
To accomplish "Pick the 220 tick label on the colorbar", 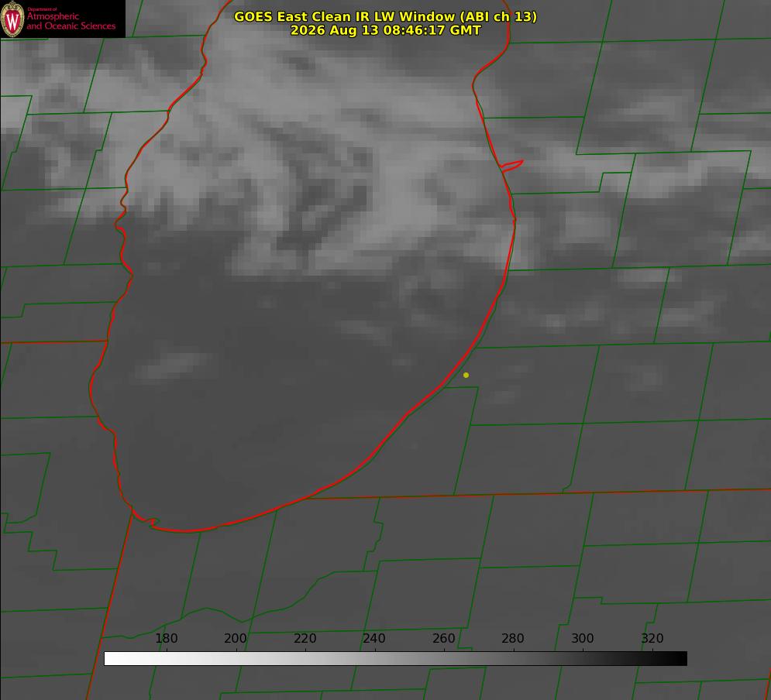I will pos(305,638).
